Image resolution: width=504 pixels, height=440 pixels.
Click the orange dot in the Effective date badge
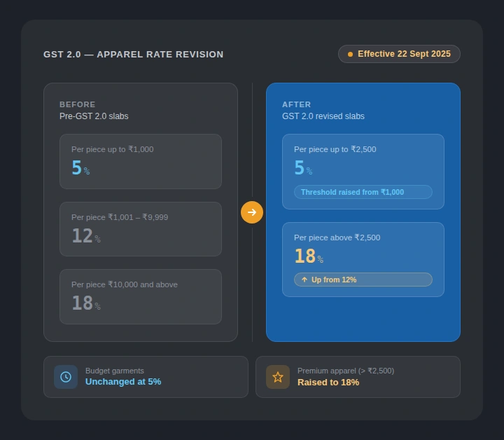pos(350,54)
